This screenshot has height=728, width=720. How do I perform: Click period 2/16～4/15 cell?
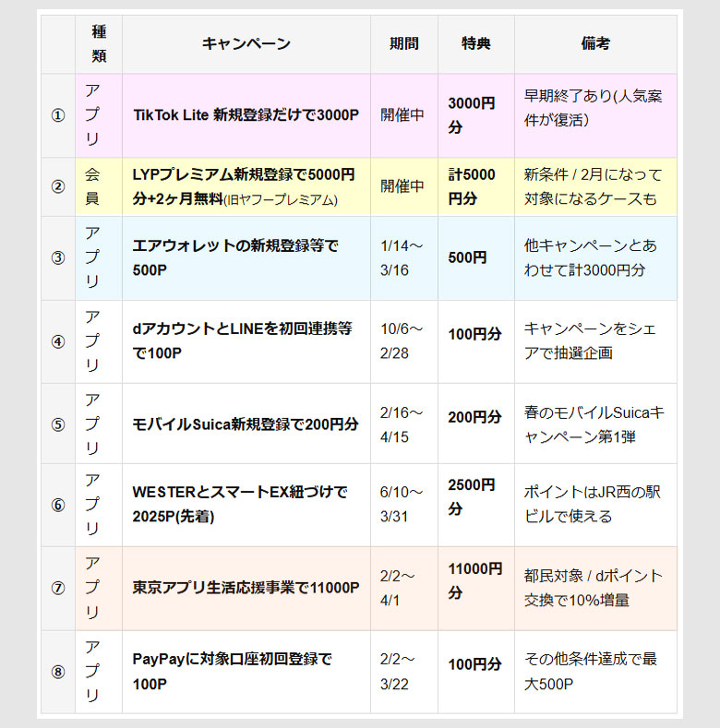404,424
